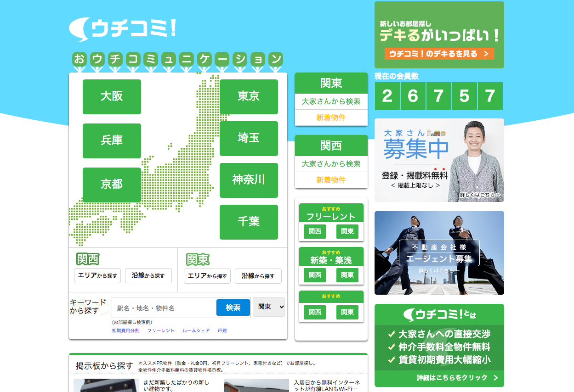Select the 神奈川 region button on the map

[x=249, y=180]
